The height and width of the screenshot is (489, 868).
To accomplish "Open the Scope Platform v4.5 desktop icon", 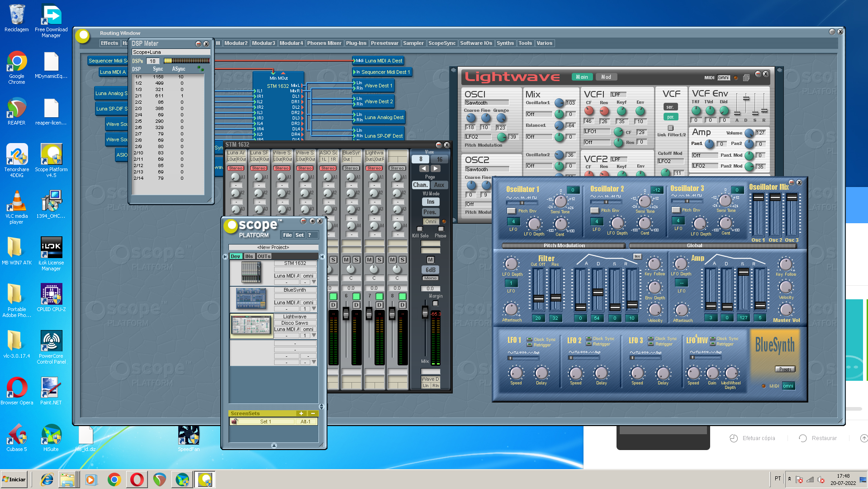I will 51,160.
